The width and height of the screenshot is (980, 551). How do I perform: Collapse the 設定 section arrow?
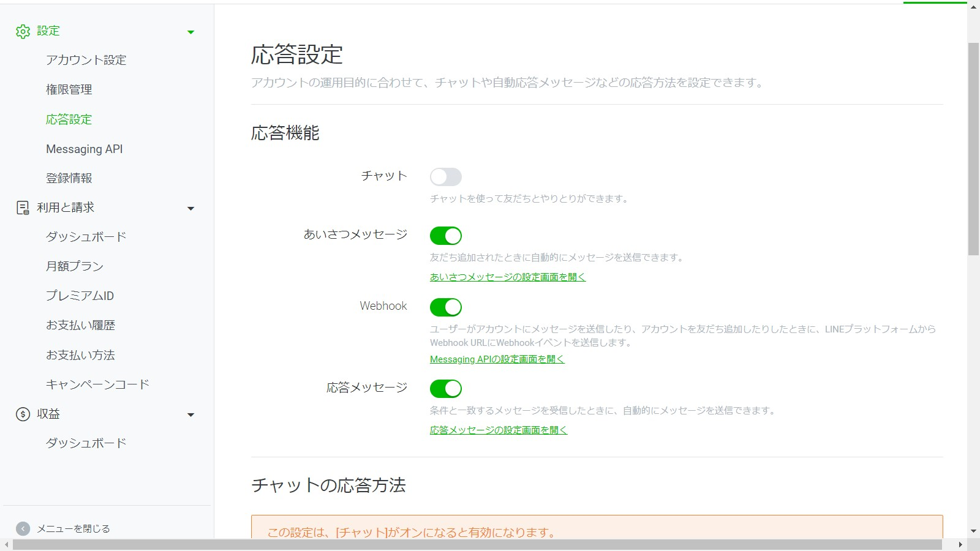[190, 32]
